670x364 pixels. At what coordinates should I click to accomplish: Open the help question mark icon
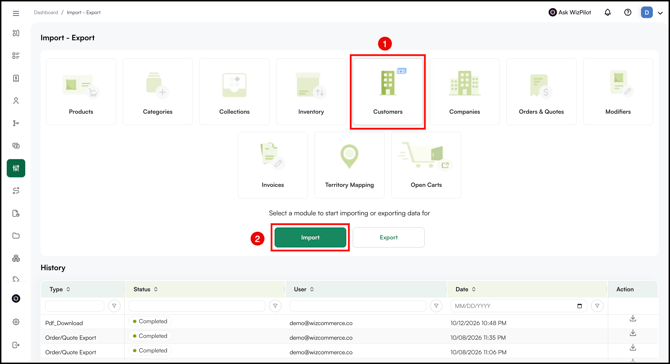[627, 12]
